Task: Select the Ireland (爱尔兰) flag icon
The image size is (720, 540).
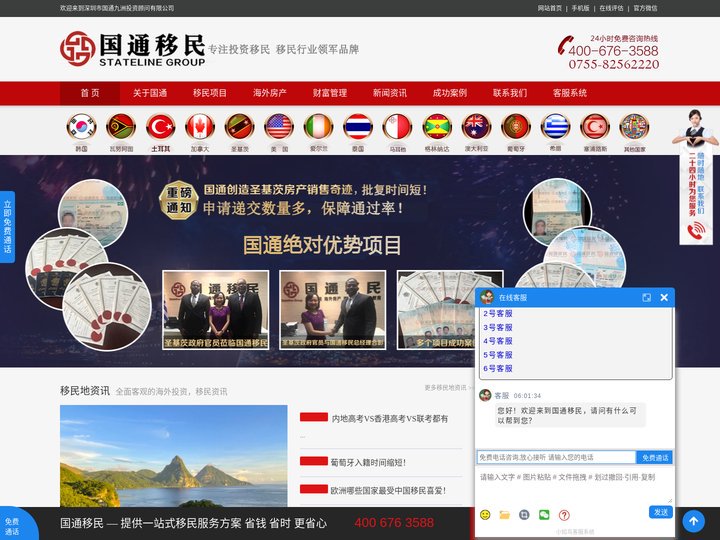Action: coord(318,127)
